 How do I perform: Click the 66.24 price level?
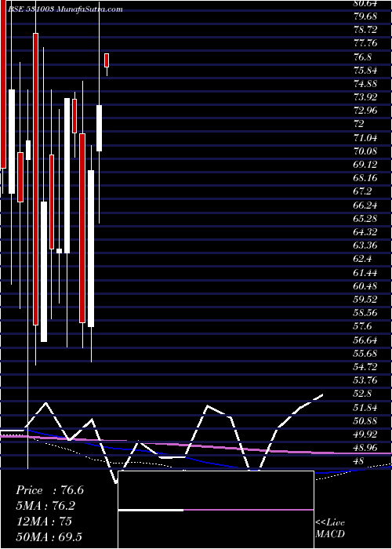click(366, 205)
